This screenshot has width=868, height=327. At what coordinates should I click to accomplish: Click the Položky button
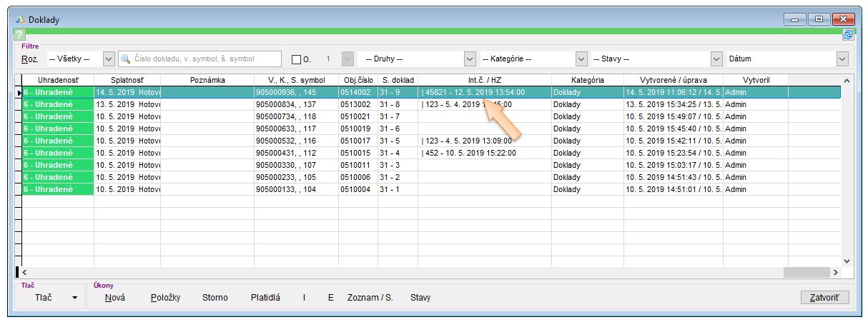164,298
